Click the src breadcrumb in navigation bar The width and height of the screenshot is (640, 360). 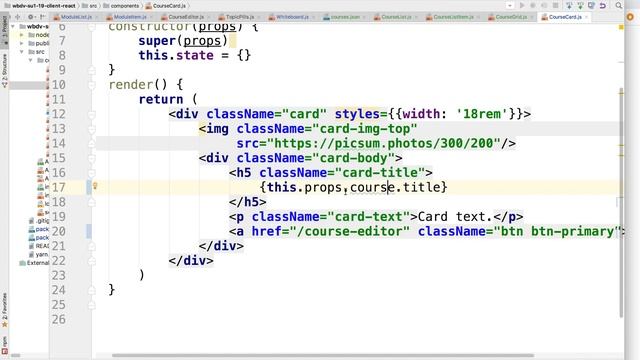(x=90, y=6)
